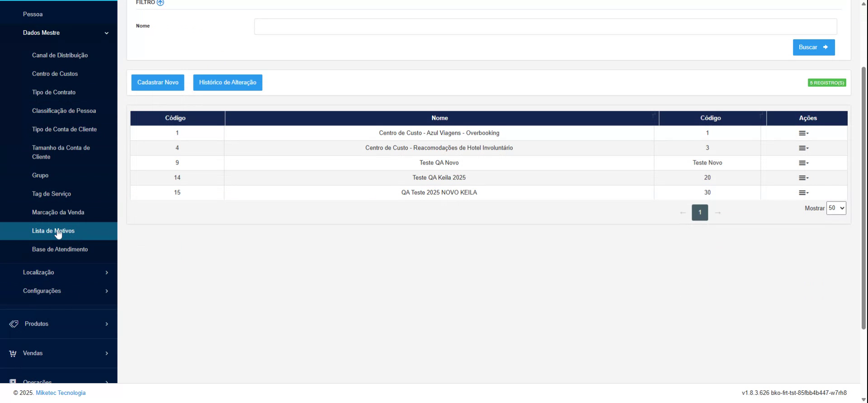Go to previous page arrow
This screenshot has height=403, width=868.
(x=683, y=213)
